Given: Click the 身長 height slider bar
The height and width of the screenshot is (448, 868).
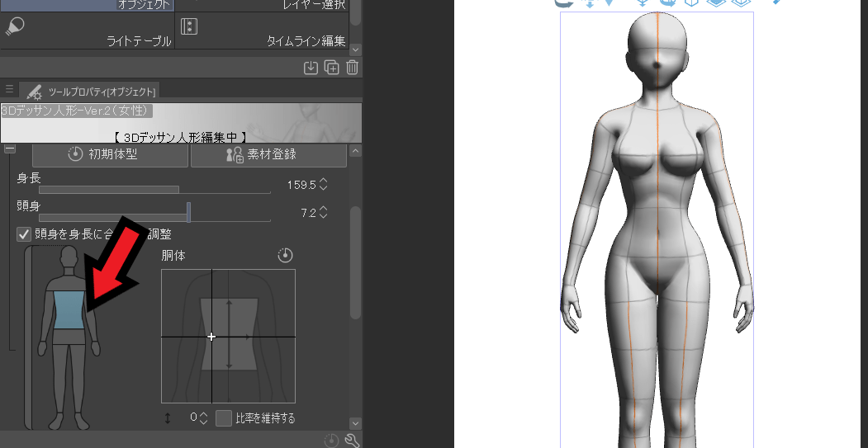Looking at the screenshot, I should pos(154,190).
